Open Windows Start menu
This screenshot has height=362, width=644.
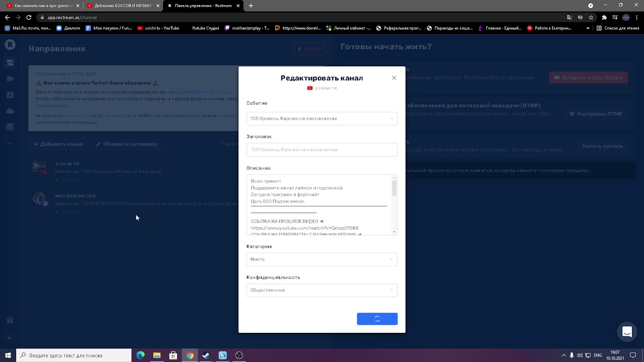pos(8,355)
